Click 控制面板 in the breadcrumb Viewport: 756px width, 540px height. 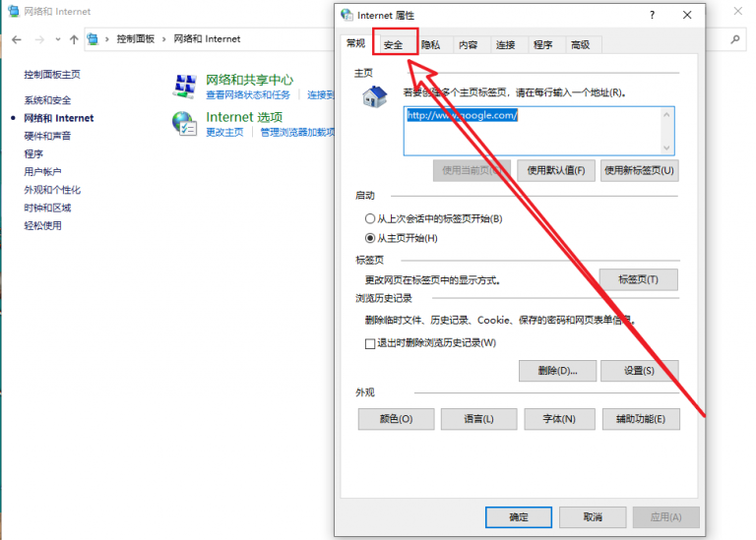coord(136,39)
